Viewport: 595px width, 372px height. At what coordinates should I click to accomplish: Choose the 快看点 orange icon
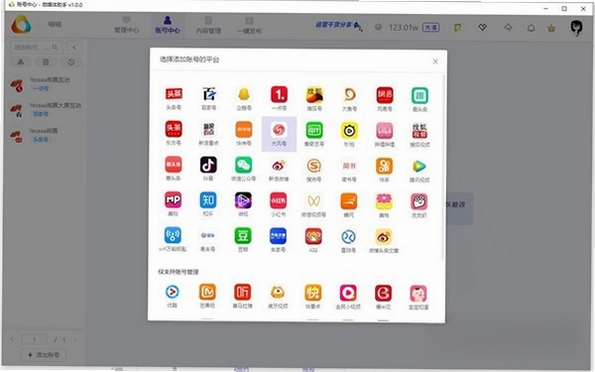pos(313,293)
